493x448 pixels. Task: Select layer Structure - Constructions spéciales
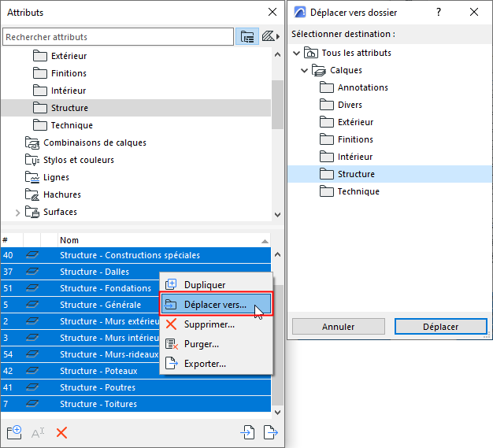tap(135, 255)
